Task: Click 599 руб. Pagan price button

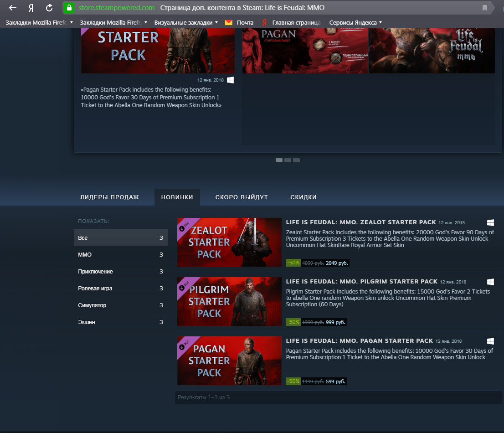Action: (335, 381)
